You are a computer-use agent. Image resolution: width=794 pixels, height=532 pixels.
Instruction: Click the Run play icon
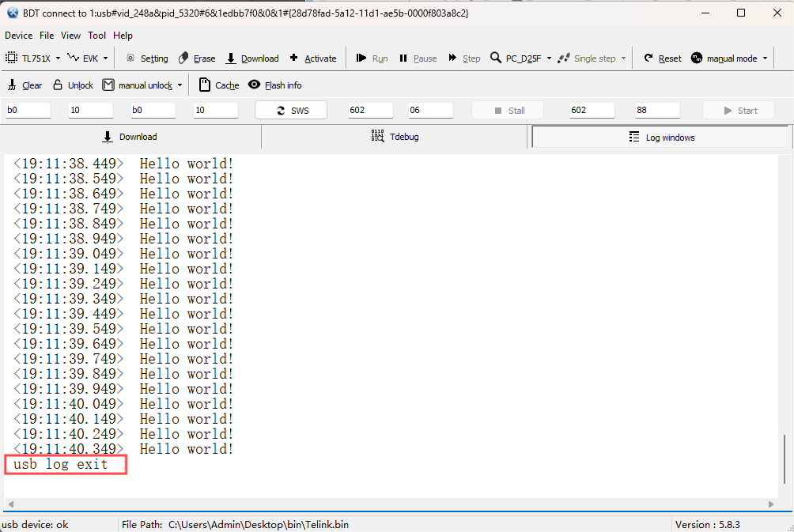point(361,58)
